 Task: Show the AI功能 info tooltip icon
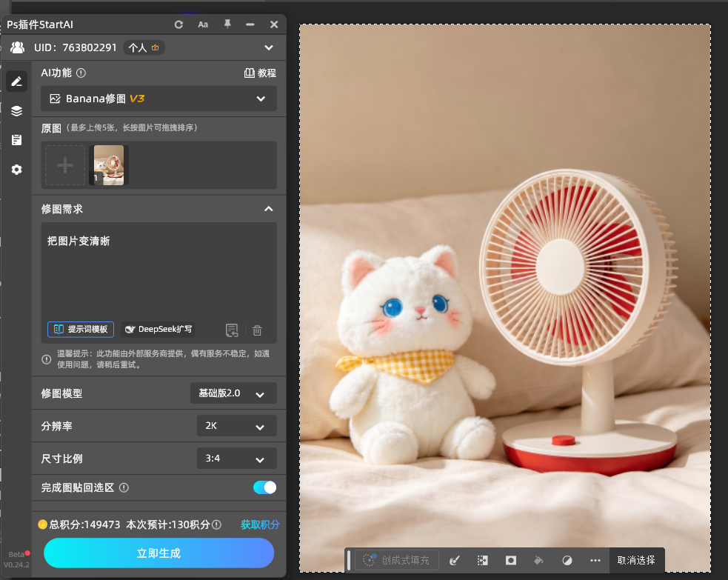coord(81,73)
